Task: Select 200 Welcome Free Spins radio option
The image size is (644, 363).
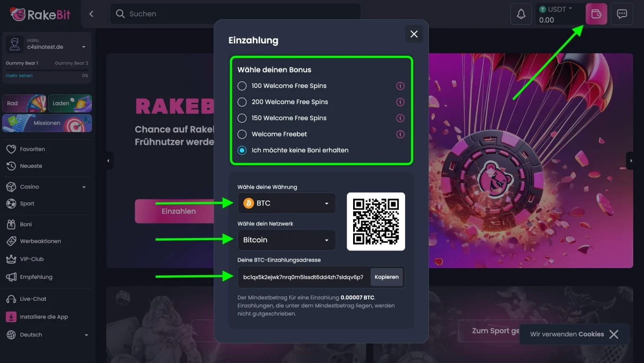Action: click(x=242, y=102)
